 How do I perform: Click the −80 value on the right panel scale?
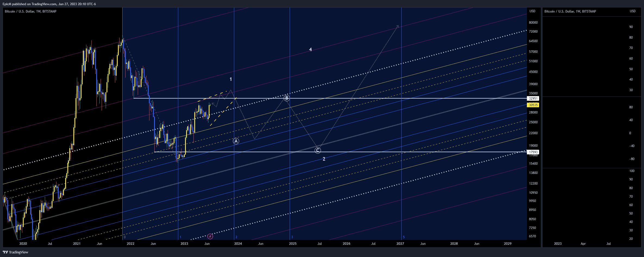(632, 159)
